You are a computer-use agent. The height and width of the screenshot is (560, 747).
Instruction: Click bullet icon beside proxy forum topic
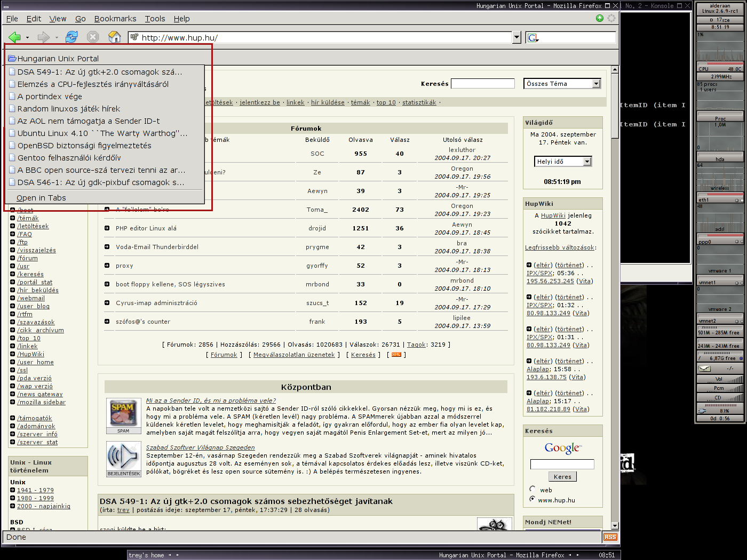pos(107,266)
